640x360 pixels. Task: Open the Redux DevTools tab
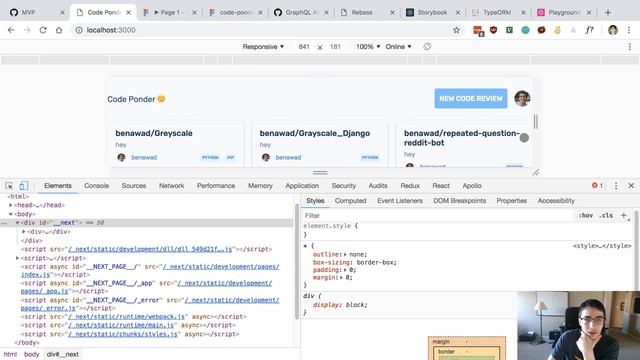point(410,186)
